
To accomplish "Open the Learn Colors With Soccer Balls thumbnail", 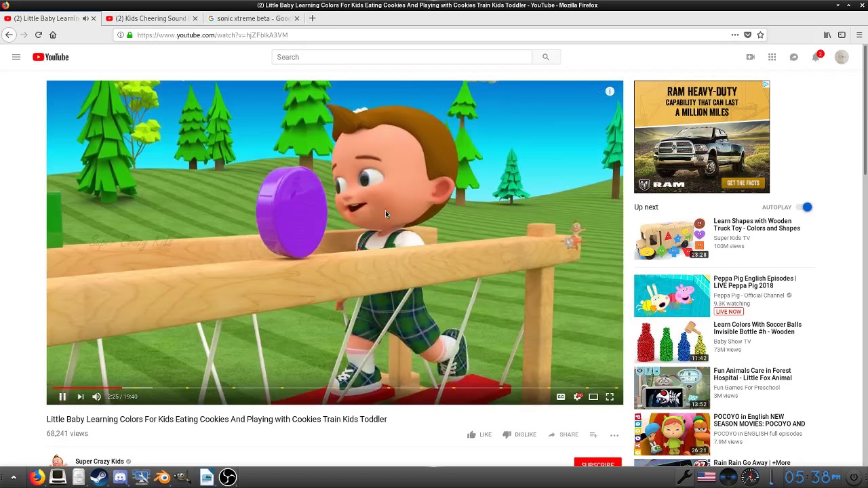I will pos(672,342).
